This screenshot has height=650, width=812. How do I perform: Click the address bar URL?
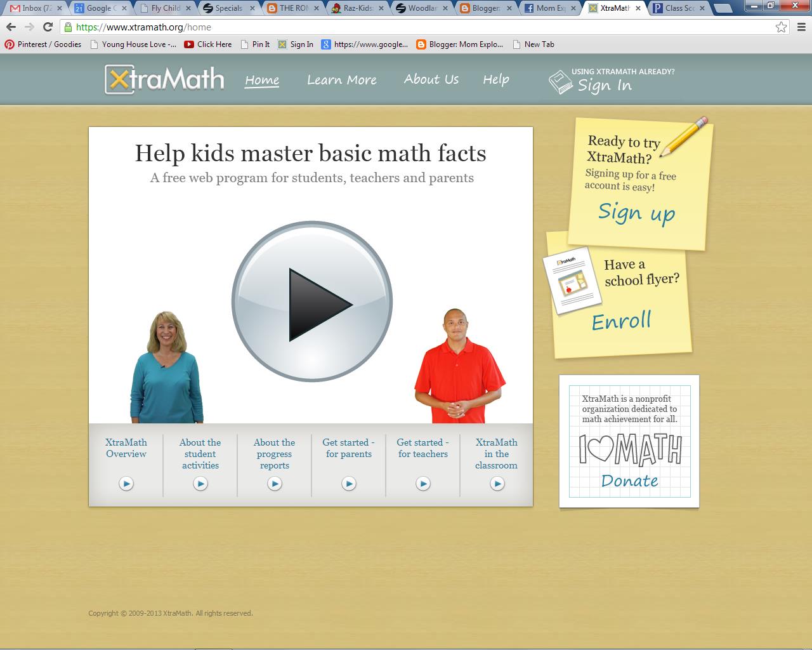coord(143,27)
